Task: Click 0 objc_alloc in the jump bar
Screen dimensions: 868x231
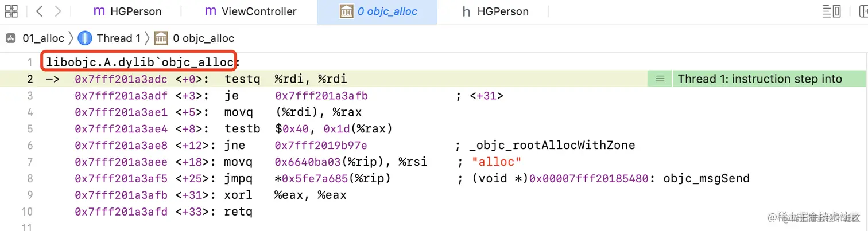Action: 203,38
